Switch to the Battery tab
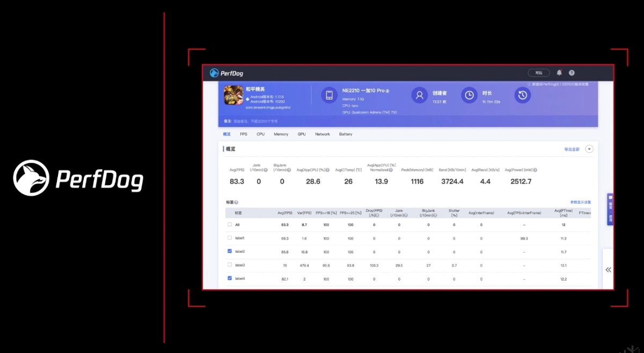 (x=346, y=134)
